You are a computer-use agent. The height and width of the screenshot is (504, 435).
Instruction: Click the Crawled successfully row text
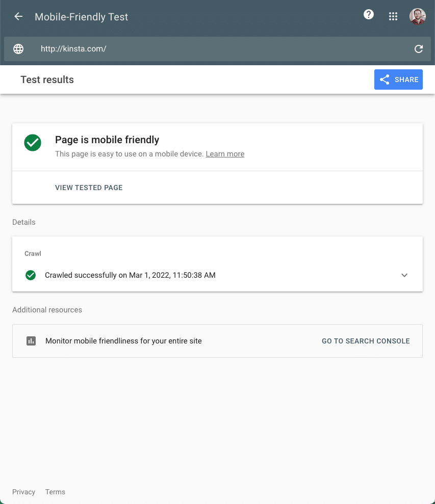[130, 275]
